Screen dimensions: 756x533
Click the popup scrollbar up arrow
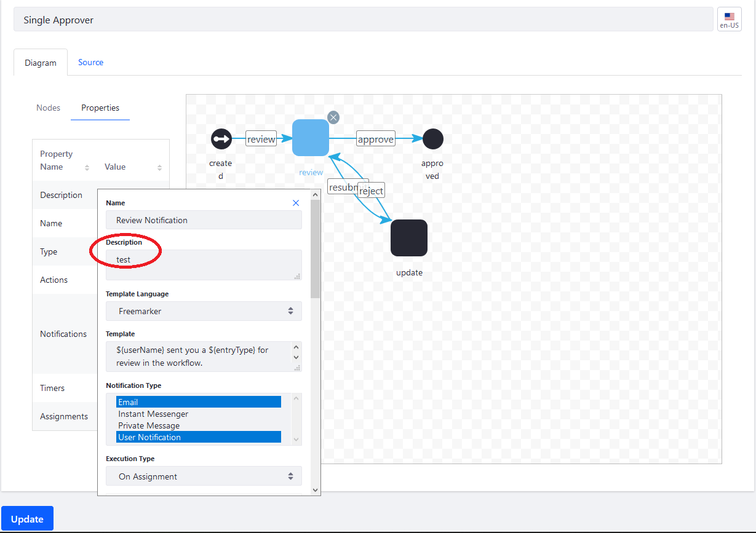click(x=316, y=195)
